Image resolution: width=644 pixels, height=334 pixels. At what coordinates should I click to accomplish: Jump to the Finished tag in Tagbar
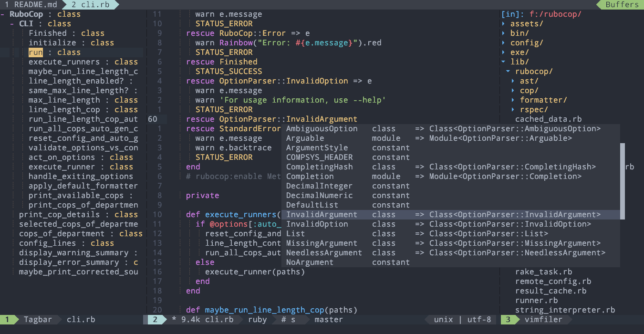point(48,33)
